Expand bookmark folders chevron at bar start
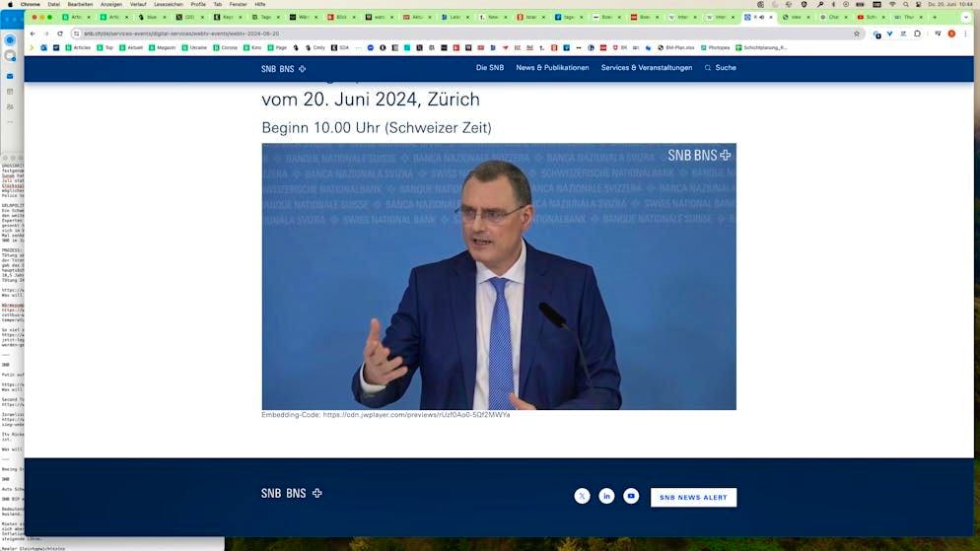The image size is (980, 551). click(x=32, y=47)
